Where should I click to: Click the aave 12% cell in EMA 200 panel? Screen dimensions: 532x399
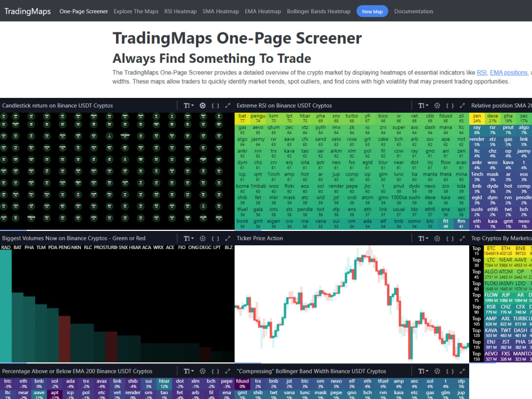click(39, 395)
